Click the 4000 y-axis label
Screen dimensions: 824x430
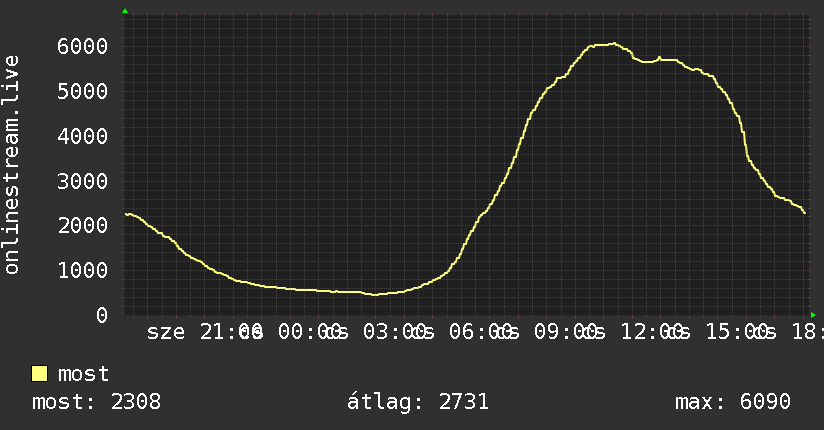point(83,137)
